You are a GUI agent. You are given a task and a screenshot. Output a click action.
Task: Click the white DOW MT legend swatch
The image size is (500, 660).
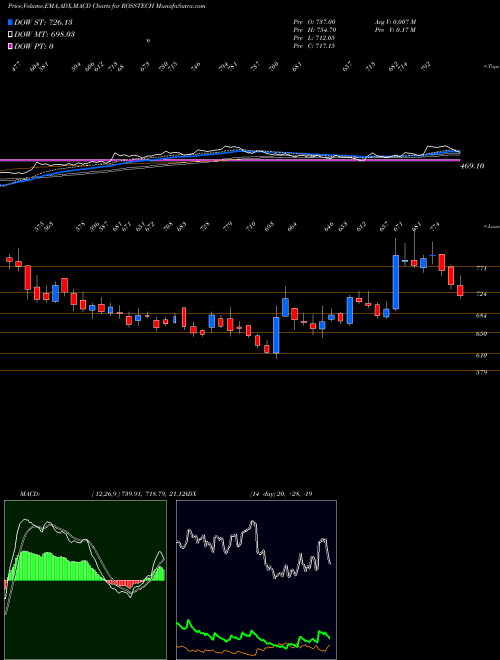pyautogui.click(x=11, y=34)
